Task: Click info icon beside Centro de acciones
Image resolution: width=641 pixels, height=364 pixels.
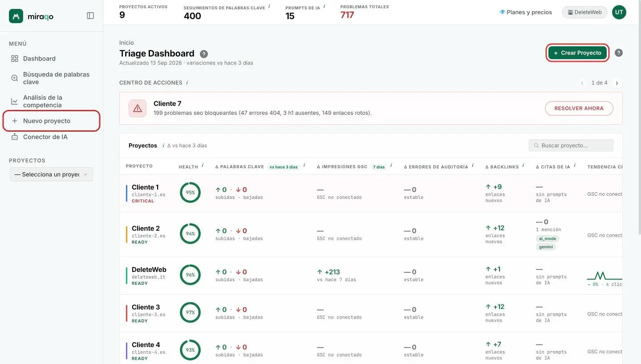Action: pos(187,82)
